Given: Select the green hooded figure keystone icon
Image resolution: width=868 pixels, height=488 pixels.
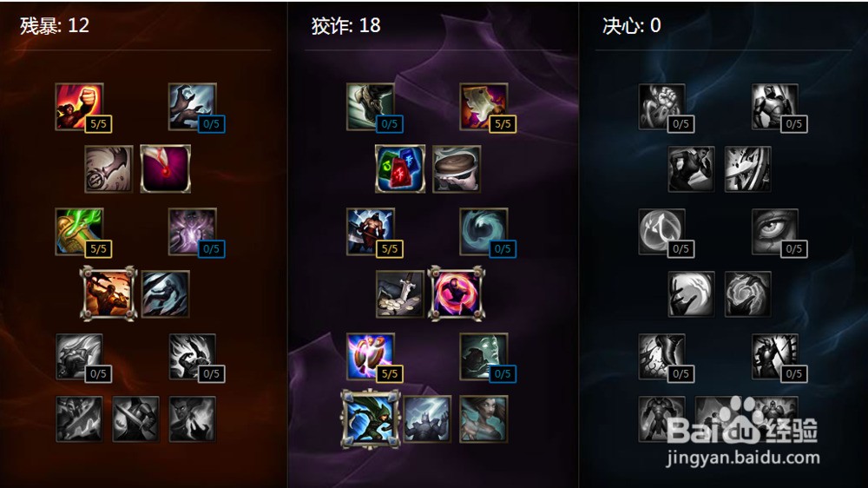Looking at the screenshot, I should coord(371,419).
